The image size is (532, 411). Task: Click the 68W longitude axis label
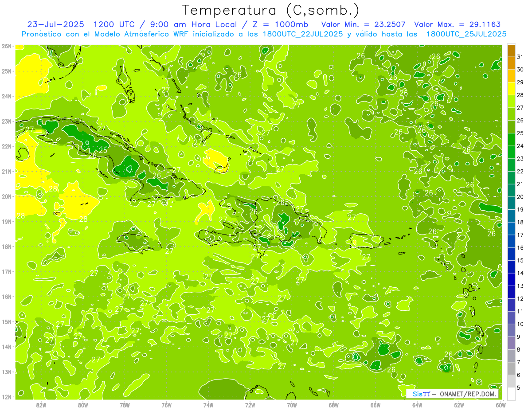click(x=334, y=405)
